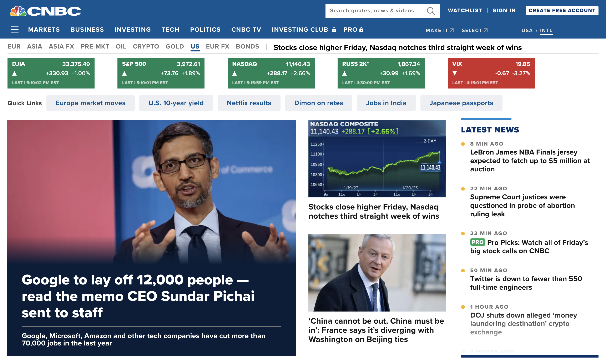The image size is (606, 364).
Task: Select the GOLD markets tab
Action: point(175,46)
